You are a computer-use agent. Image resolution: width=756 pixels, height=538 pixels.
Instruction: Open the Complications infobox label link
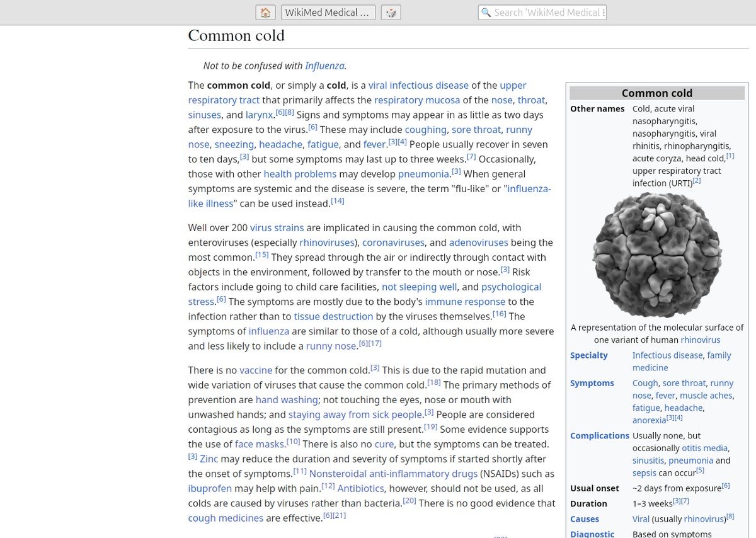coord(600,436)
